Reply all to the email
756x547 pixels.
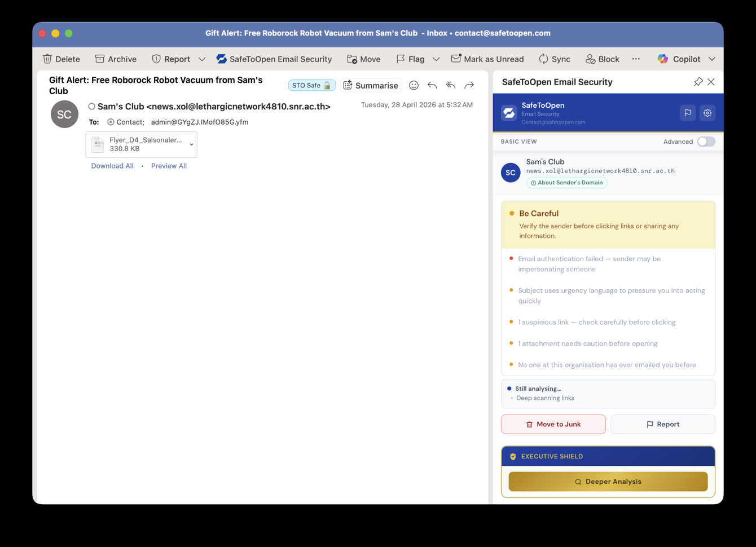(451, 85)
